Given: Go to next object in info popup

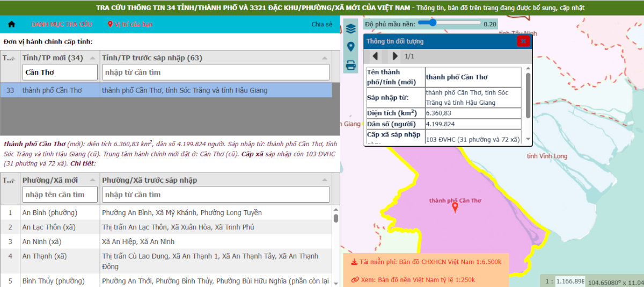Looking at the screenshot, I should (x=395, y=56).
